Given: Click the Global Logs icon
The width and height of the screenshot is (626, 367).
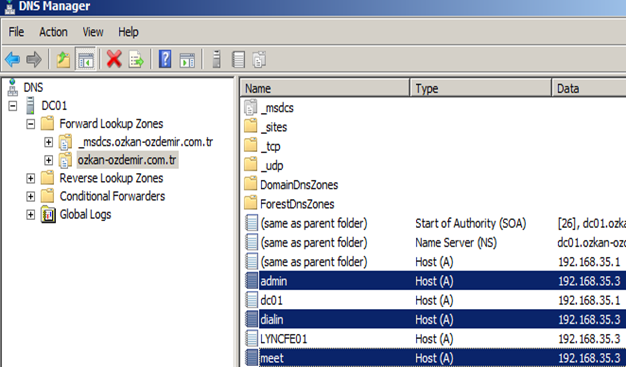Looking at the screenshot, I should pyautogui.click(x=48, y=214).
